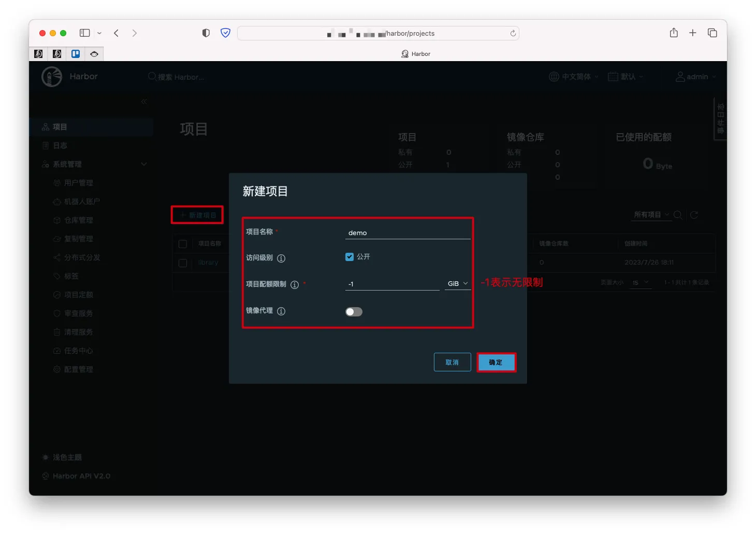Click the Safari address bar
756x534 pixels.
point(378,33)
